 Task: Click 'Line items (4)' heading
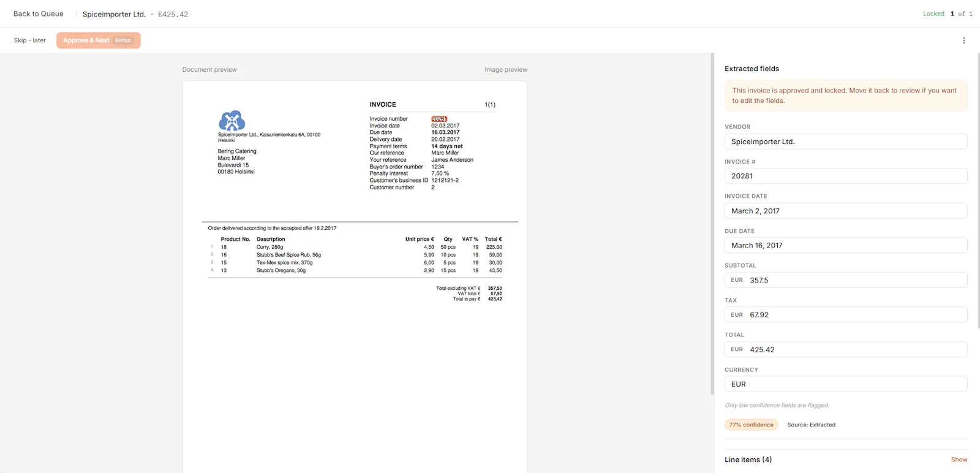coord(748,460)
